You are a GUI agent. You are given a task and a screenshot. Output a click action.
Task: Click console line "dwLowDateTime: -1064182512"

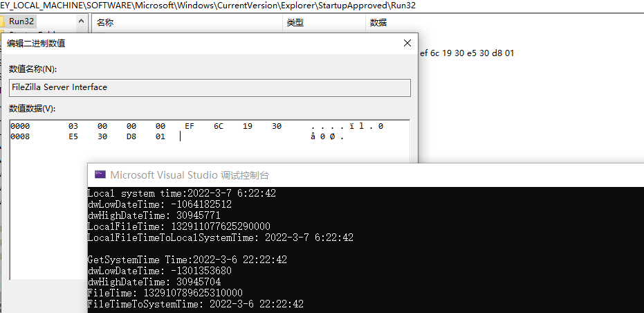click(x=160, y=204)
